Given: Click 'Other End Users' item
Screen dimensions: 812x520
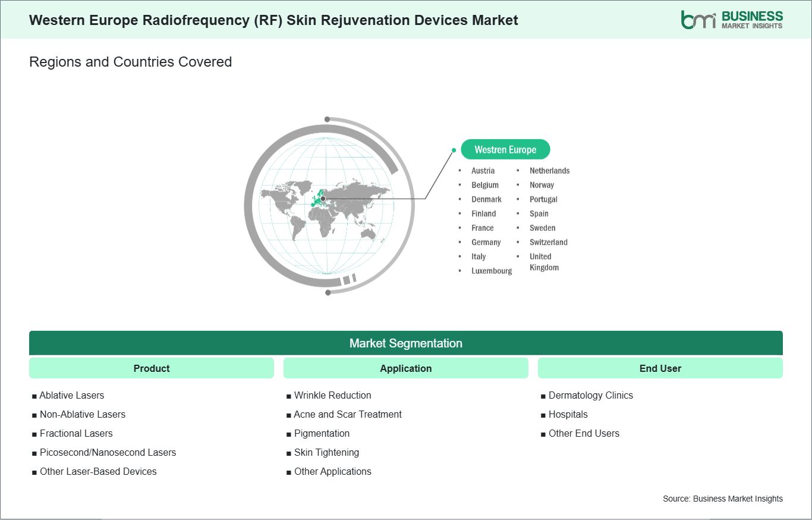Looking at the screenshot, I should click(584, 433).
